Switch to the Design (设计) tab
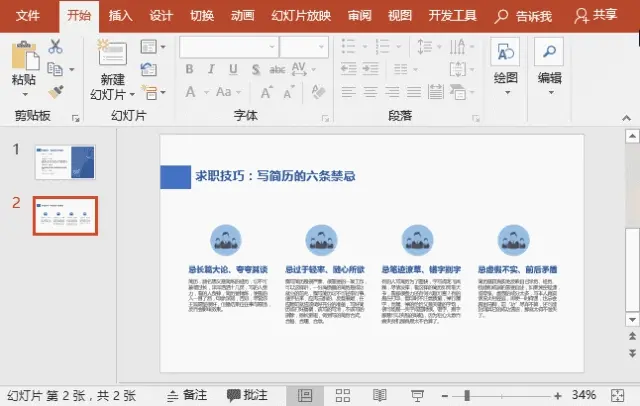Screen dimensions: 640x406 click(161, 16)
